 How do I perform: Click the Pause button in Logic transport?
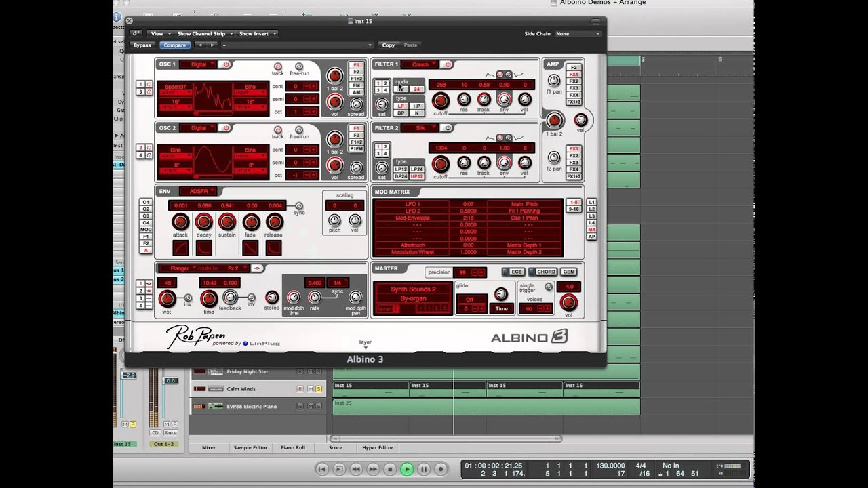(x=424, y=469)
